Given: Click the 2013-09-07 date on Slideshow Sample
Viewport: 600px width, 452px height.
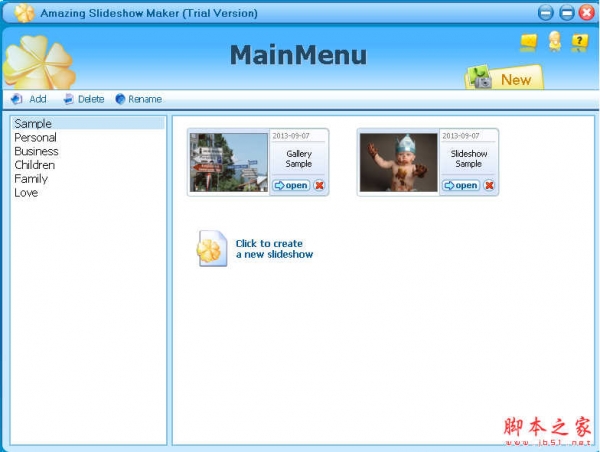Looking at the screenshot, I should coord(461,136).
